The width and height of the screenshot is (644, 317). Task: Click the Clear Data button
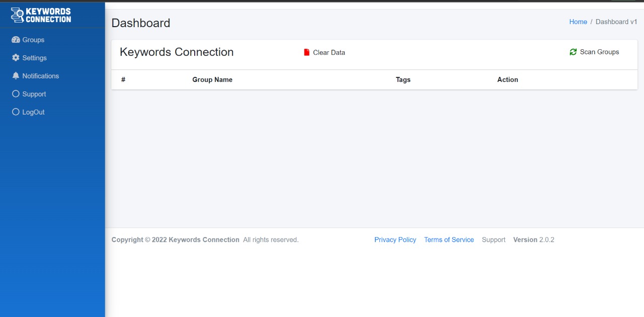click(x=325, y=52)
